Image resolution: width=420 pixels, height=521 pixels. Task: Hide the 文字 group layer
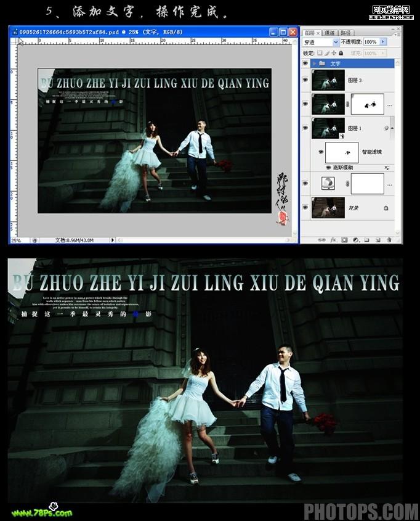[305, 63]
